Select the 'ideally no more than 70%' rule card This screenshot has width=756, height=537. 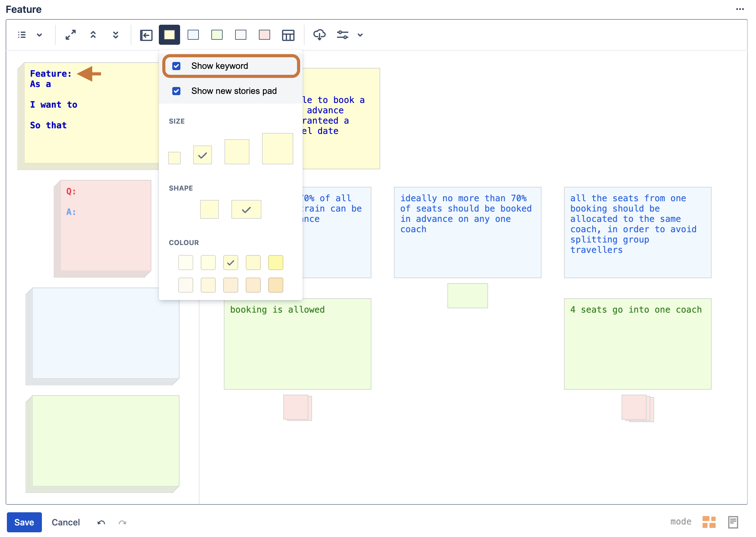468,233
